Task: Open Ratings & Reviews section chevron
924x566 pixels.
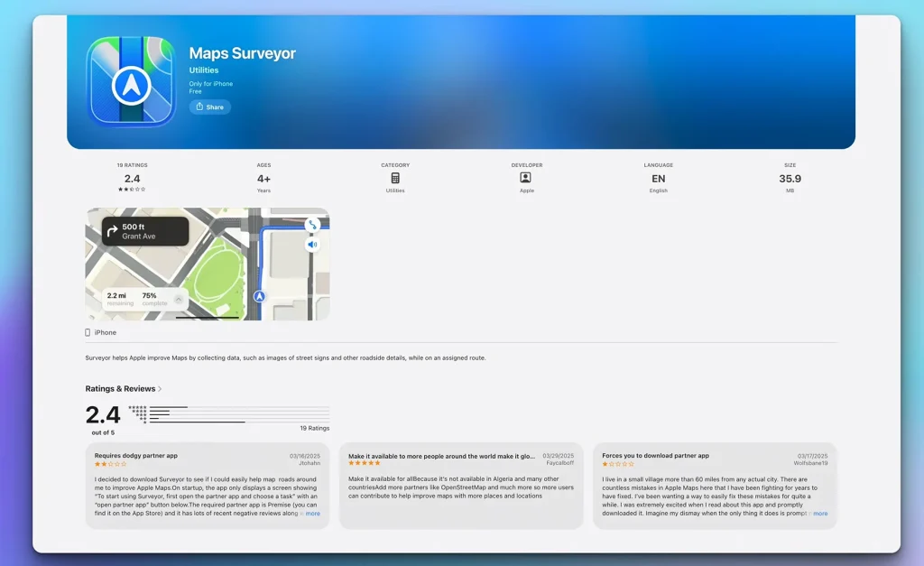Action: [x=160, y=389]
